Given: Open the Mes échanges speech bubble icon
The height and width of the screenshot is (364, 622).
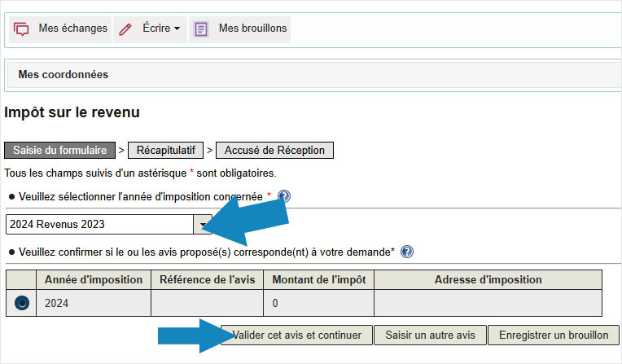Looking at the screenshot, I should tap(21, 29).
